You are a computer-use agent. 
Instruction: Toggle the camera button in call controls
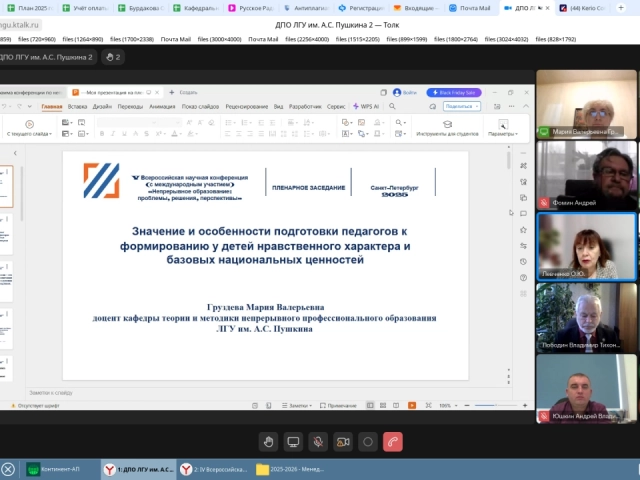coord(343,441)
